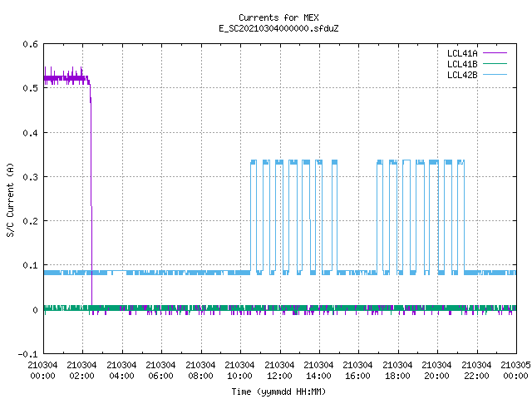Image resolution: width=532 pixels, height=399 pixels.
Task: Select the filename E_SC20210304000000.sfduZ subtitle
Action: tap(278, 28)
